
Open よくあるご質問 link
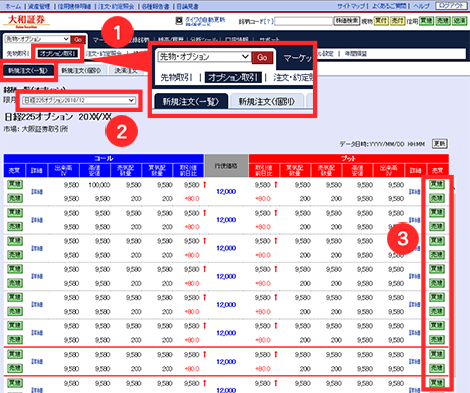click(x=389, y=6)
